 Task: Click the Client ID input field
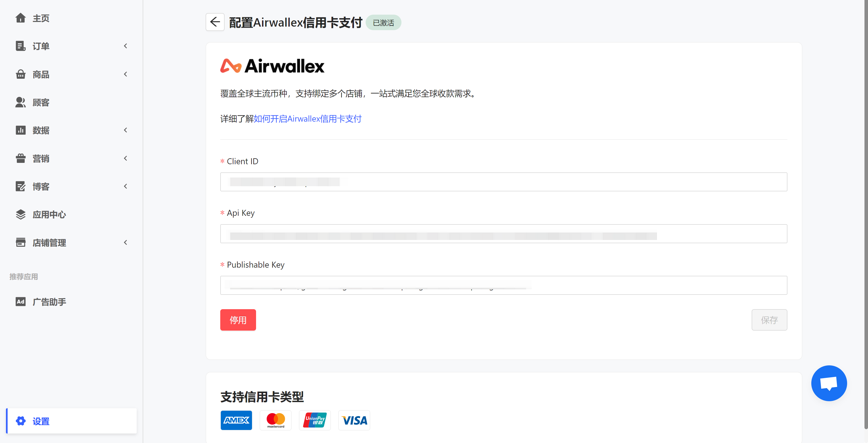click(504, 182)
